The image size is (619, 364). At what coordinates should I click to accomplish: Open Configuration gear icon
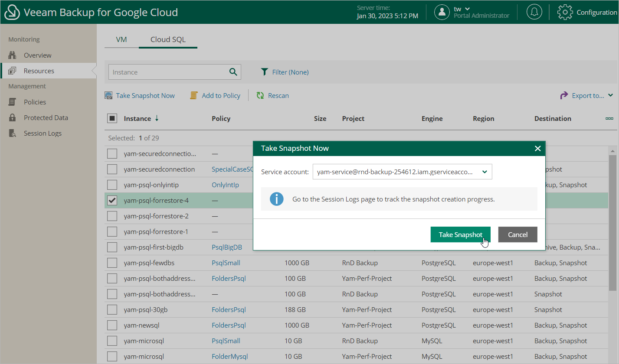(x=565, y=12)
